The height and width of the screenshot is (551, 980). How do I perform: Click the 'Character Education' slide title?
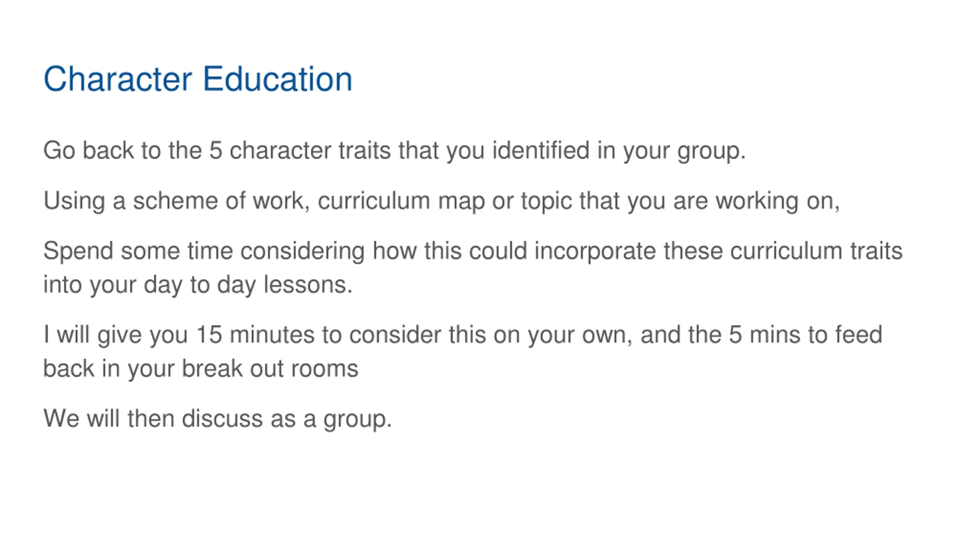click(x=198, y=79)
